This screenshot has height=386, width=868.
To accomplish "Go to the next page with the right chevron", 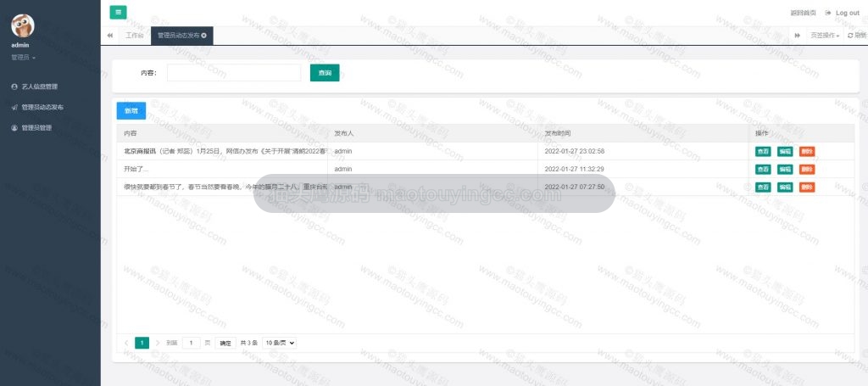I will tap(157, 343).
